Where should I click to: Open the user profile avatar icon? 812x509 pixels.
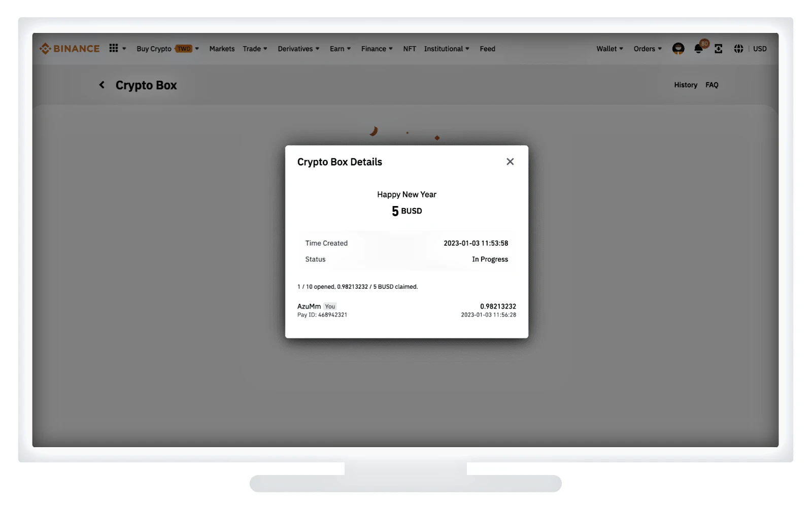pyautogui.click(x=678, y=49)
